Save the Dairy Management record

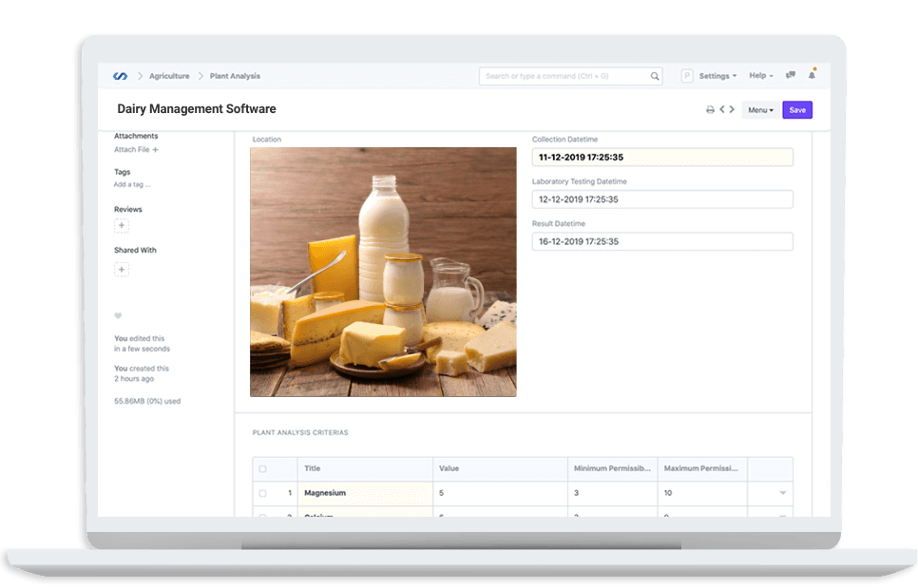pyautogui.click(x=796, y=109)
